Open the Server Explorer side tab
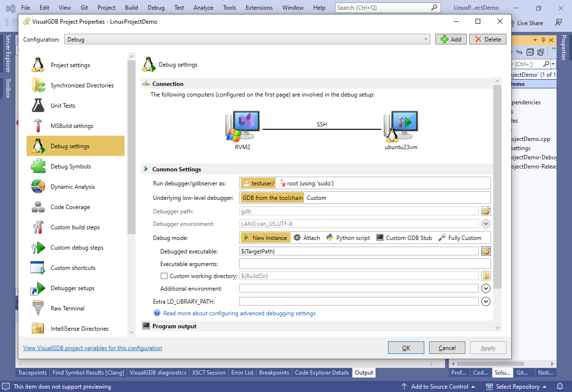Screen dimensions: 572x392 tap(8, 53)
